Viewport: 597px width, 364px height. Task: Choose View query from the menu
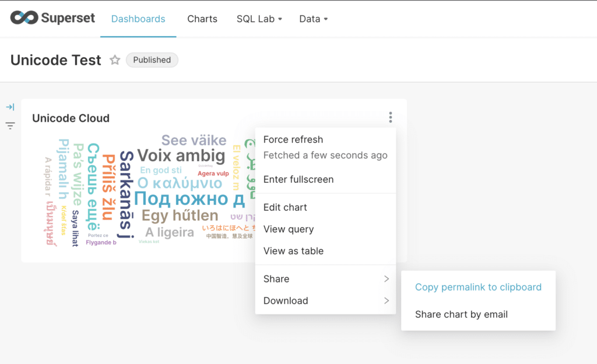coord(288,229)
